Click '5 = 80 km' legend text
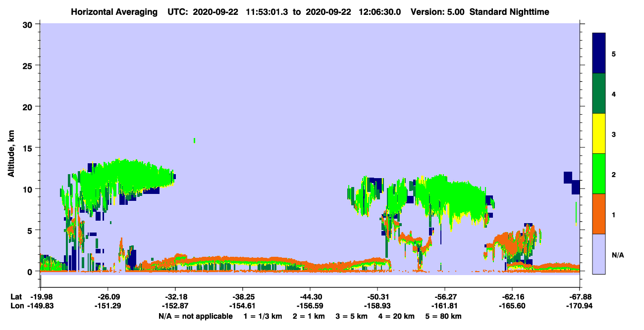644x330 pixels. tap(444, 316)
